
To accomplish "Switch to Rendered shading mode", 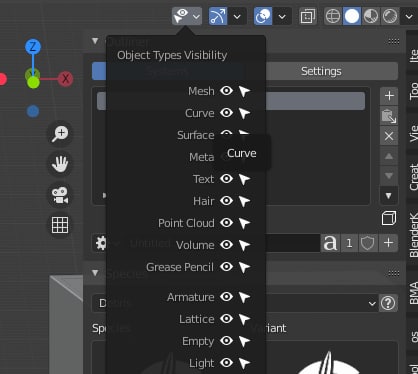I will (390, 16).
